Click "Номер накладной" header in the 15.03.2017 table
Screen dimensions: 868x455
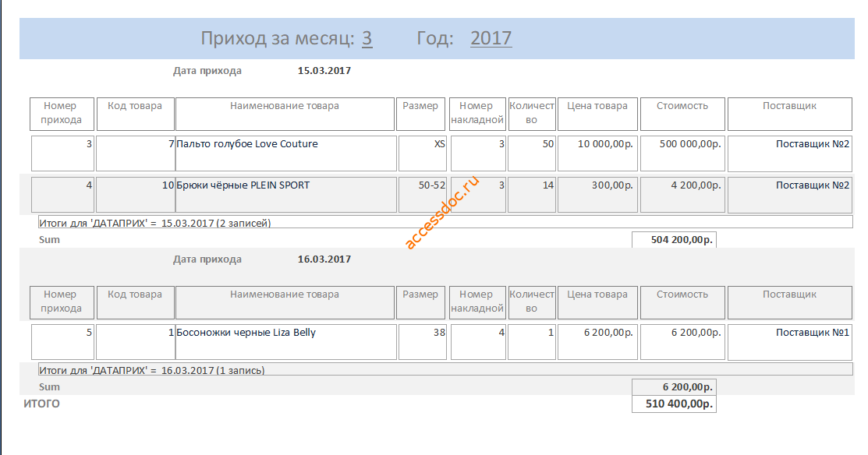coord(477,114)
